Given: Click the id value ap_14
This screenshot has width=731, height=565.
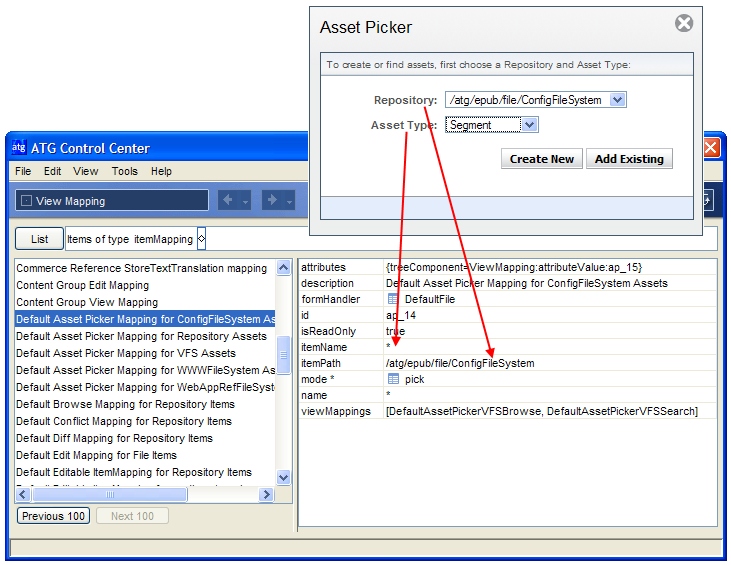Looking at the screenshot, I should 400,315.
